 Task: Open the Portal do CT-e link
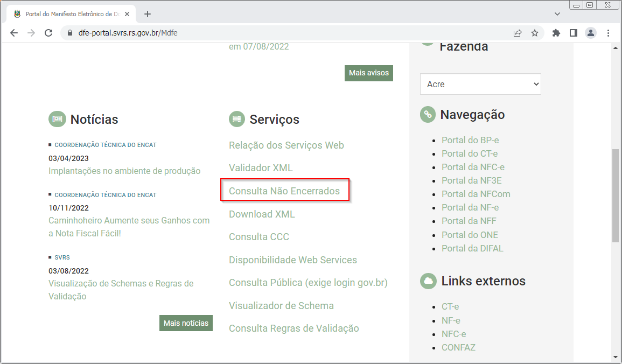point(470,153)
